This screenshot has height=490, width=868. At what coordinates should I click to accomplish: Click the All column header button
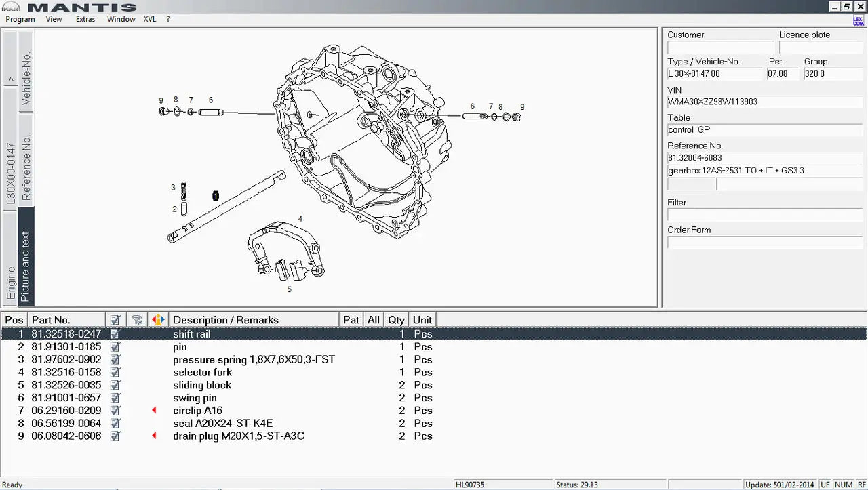point(373,319)
